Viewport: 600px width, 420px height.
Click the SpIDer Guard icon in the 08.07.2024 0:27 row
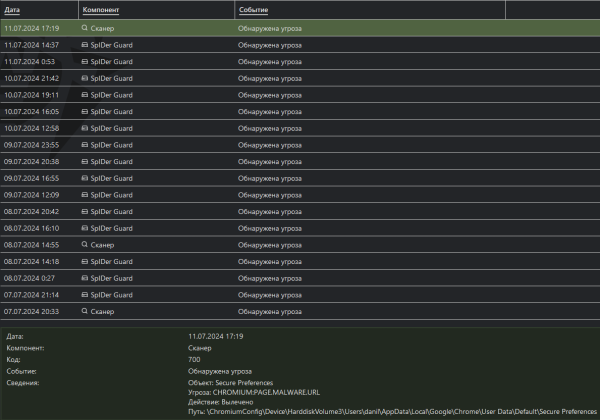click(x=85, y=278)
